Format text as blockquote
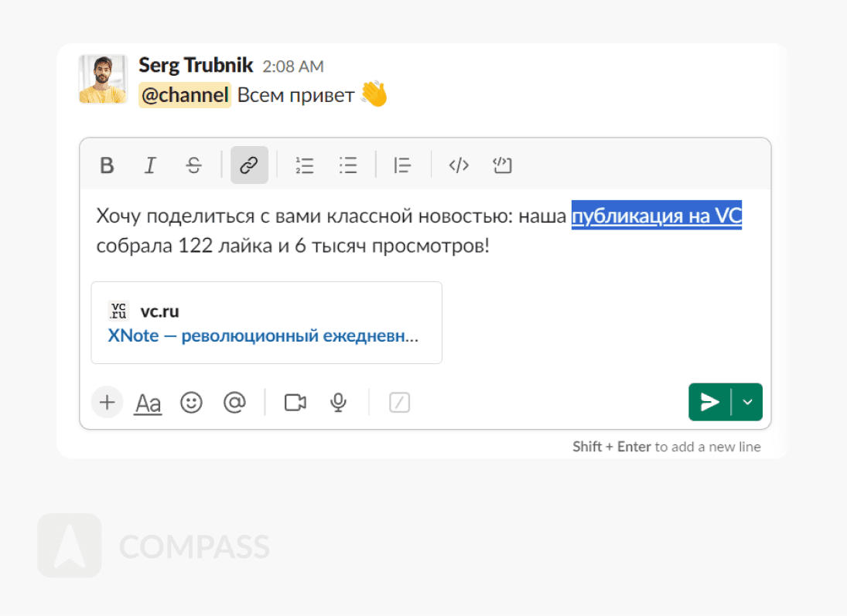Screen dimensions: 847x616 tap(402, 165)
